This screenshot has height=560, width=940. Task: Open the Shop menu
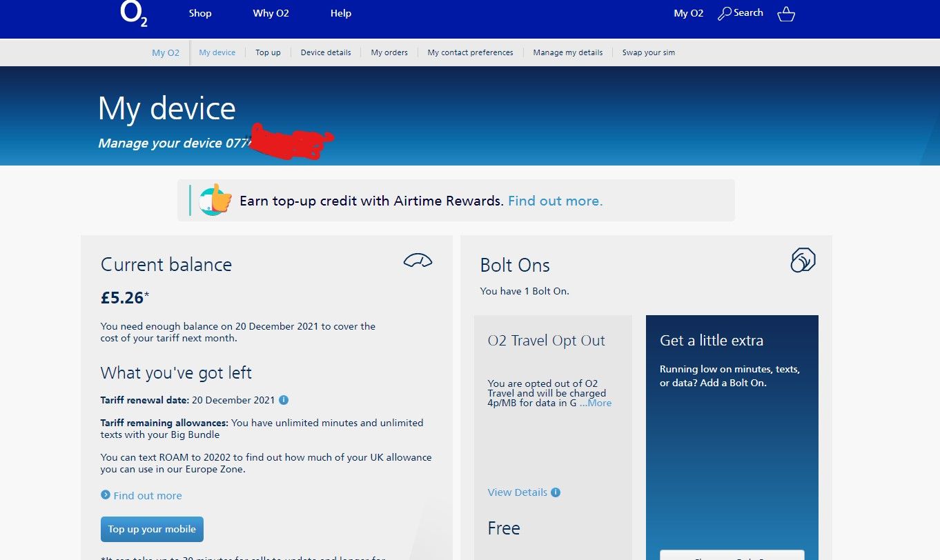click(199, 12)
